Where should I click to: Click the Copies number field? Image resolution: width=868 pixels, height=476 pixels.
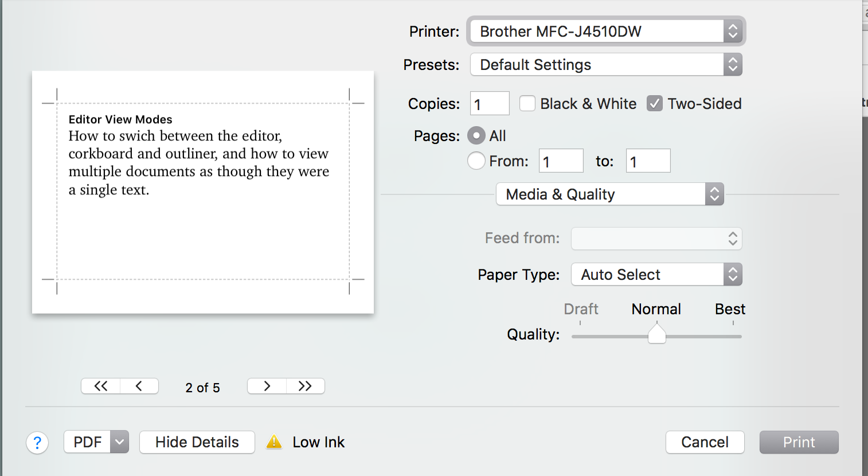[x=490, y=104]
